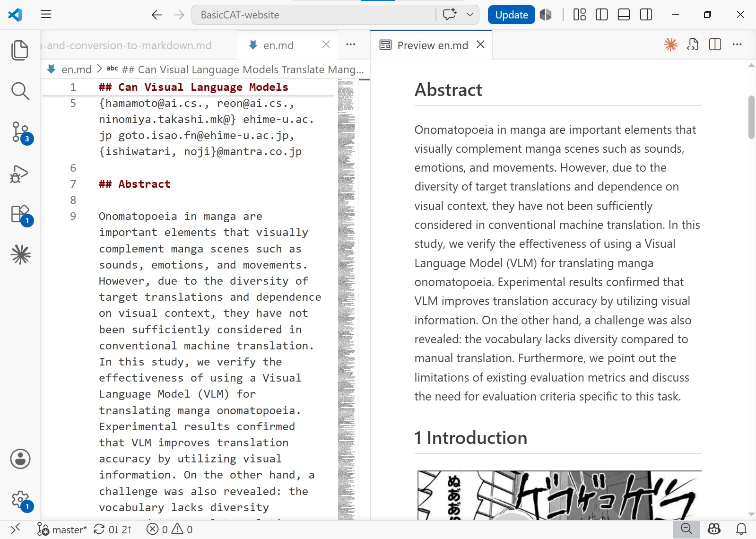756x539 pixels.
Task: Split the preview editor right
Action: pyautogui.click(x=715, y=44)
